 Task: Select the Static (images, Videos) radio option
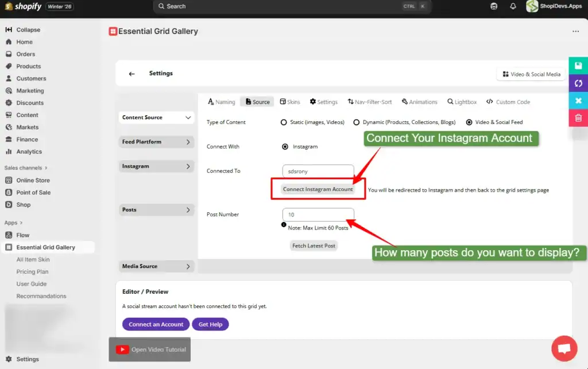(x=284, y=122)
